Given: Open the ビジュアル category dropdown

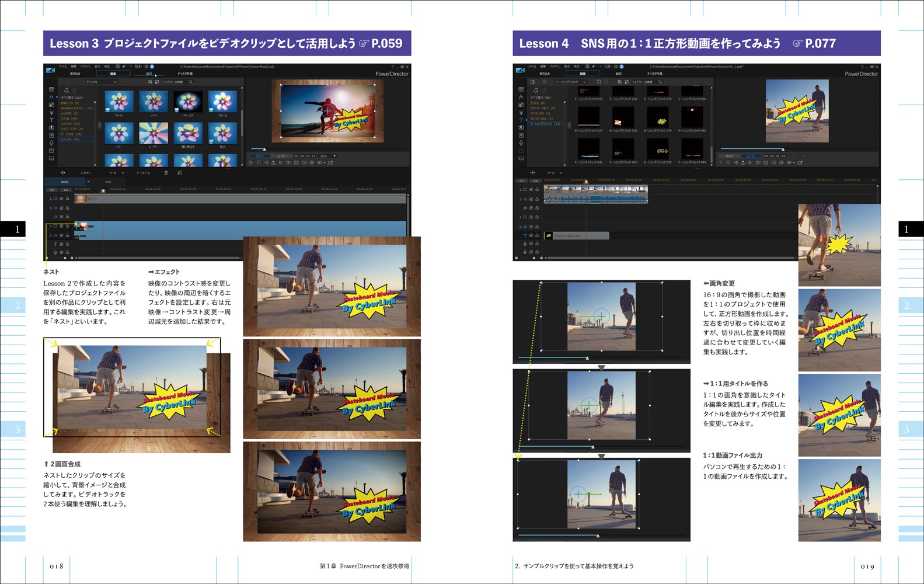Looking at the screenshot, I should click(x=101, y=82).
